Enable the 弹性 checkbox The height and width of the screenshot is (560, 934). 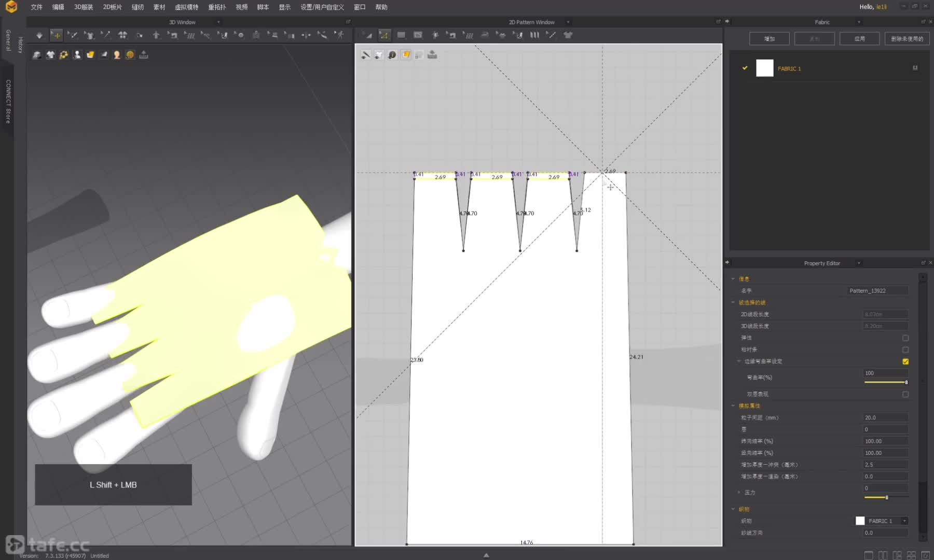point(905,338)
